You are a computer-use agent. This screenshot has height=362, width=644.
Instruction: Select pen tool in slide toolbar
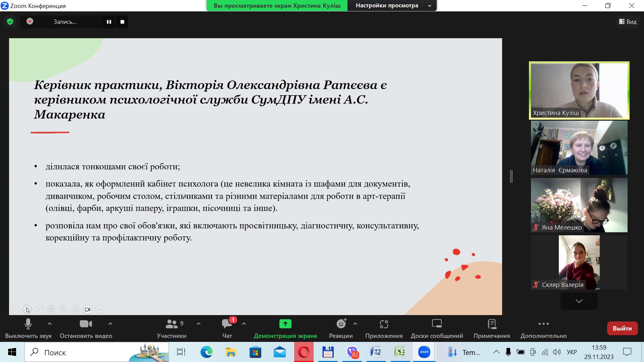pyautogui.click(x=39, y=309)
